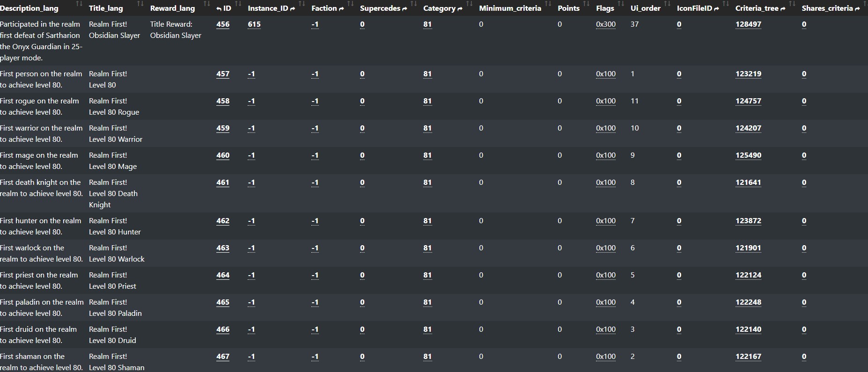Click the Description_lang column header
The image size is (868, 372).
[29, 8]
